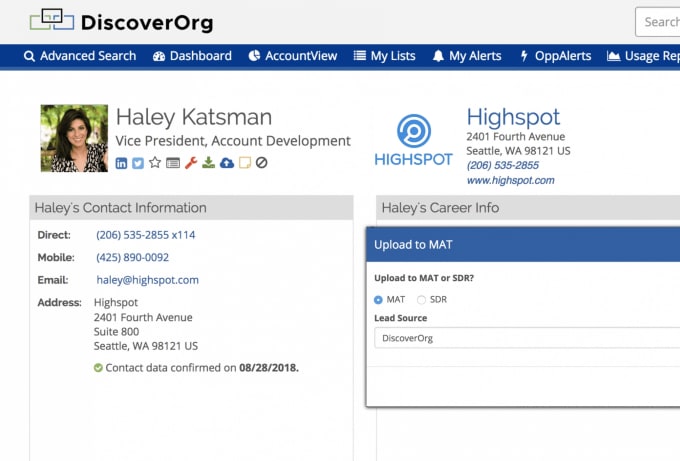Click the red wrench icon

click(x=191, y=163)
